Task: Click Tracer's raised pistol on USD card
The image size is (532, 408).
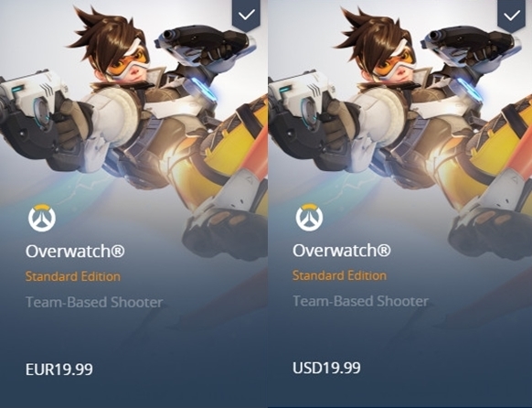Action: pos(470,44)
